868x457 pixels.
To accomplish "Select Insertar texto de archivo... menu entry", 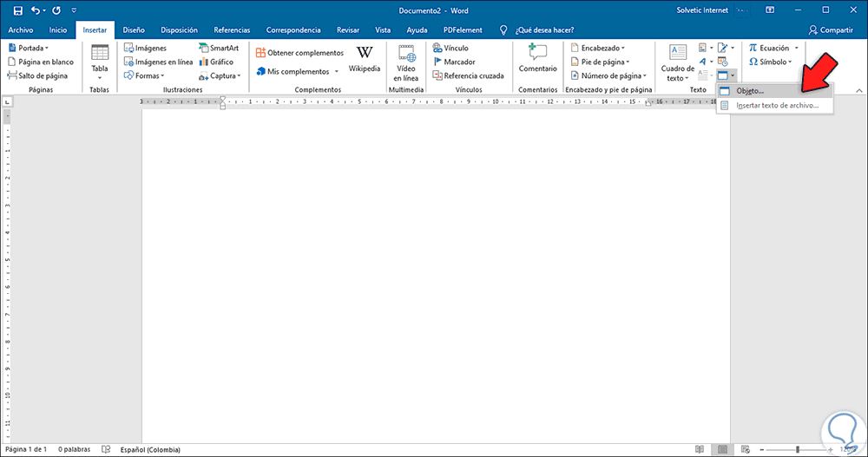I will [774, 105].
